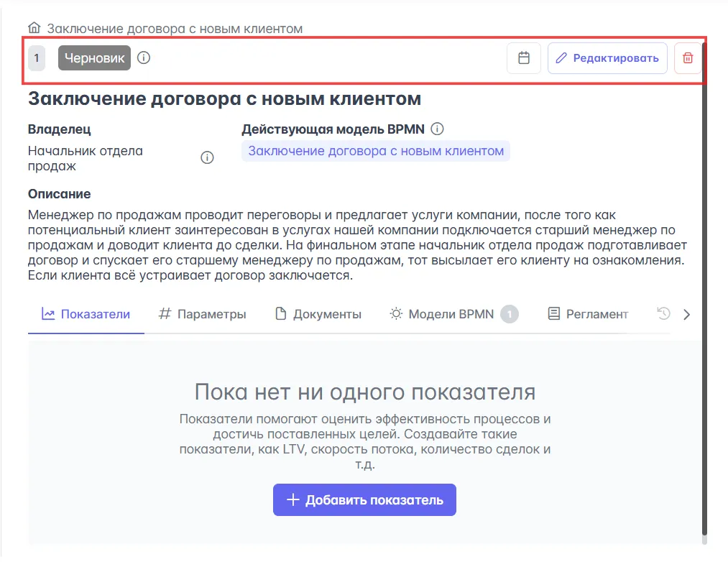Click the info icon next to Черновик

click(x=144, y=58)
